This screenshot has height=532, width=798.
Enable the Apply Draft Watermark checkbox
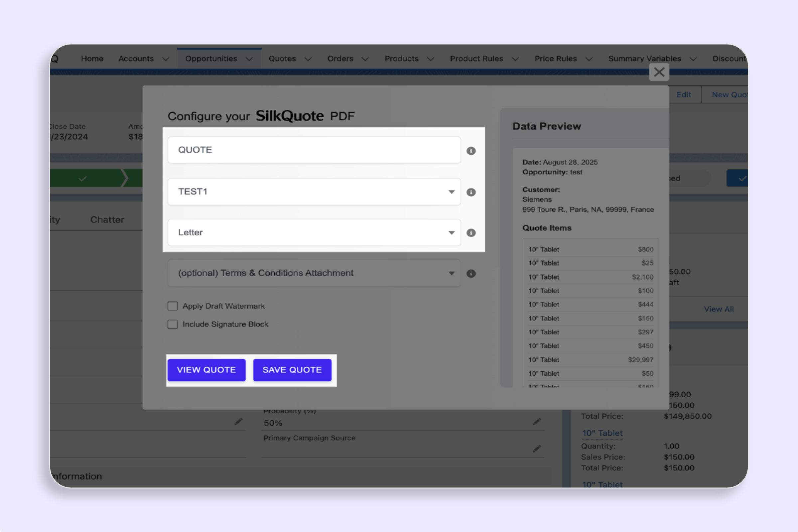coord(173,306)
